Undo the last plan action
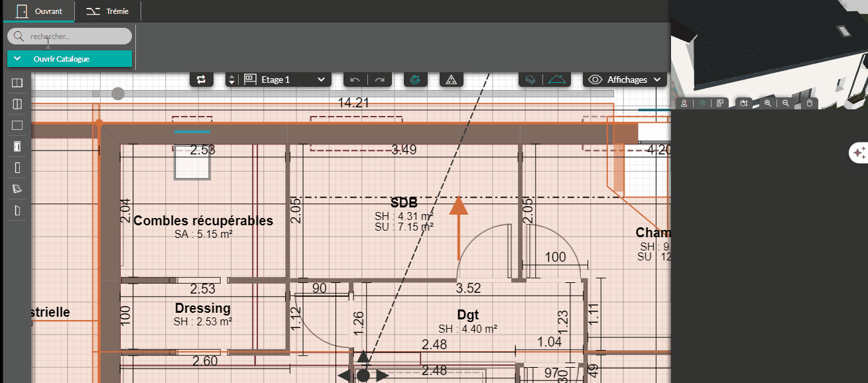This screenshot has height=383, width=868. (x=355, y=80)
